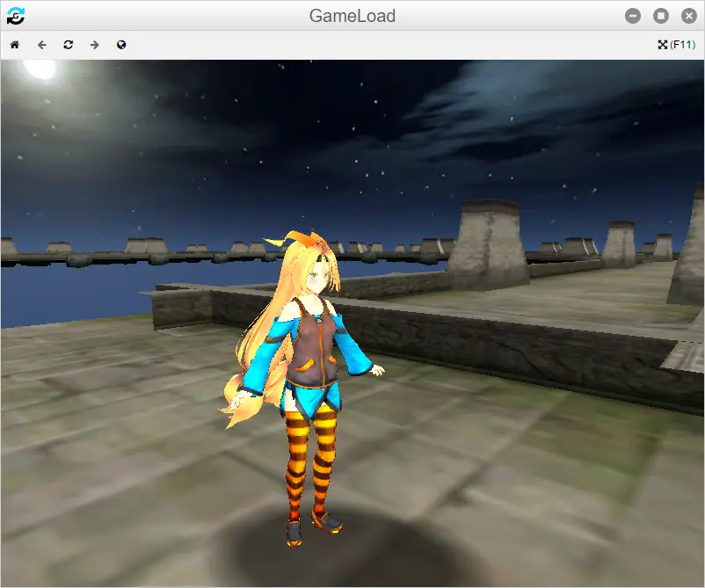Viewport: 705px width, 588px height.
Task: Navigate back with the left arrow
Action: 42,45
